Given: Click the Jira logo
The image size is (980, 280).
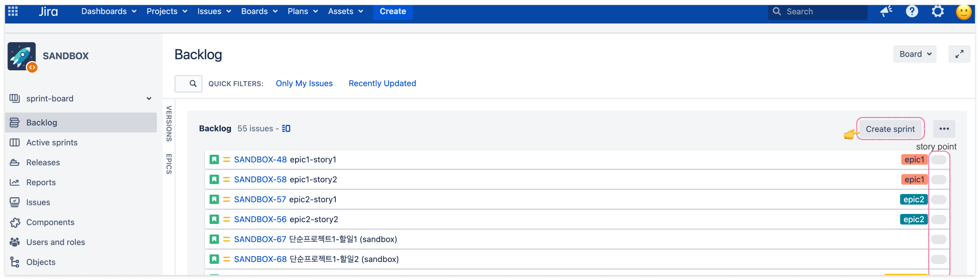Looking at the screenshot, I should click(48, 11).
